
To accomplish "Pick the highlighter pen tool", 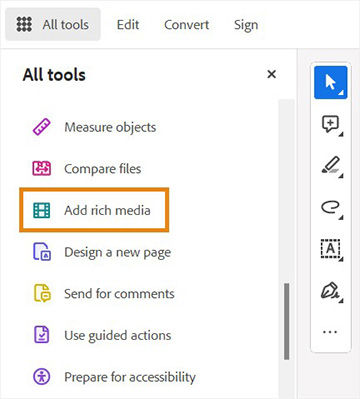I will click(x=330, y=166).
